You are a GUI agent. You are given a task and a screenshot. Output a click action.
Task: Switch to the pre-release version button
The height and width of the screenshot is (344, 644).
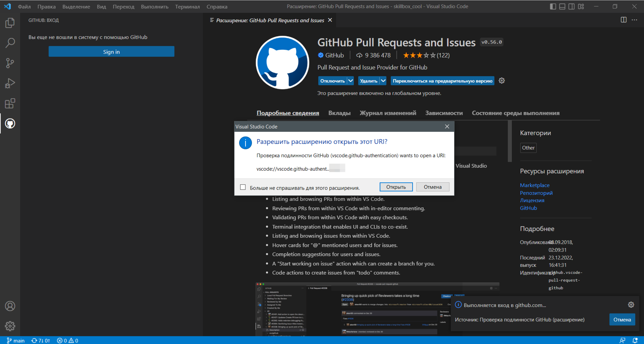point(442,81)
